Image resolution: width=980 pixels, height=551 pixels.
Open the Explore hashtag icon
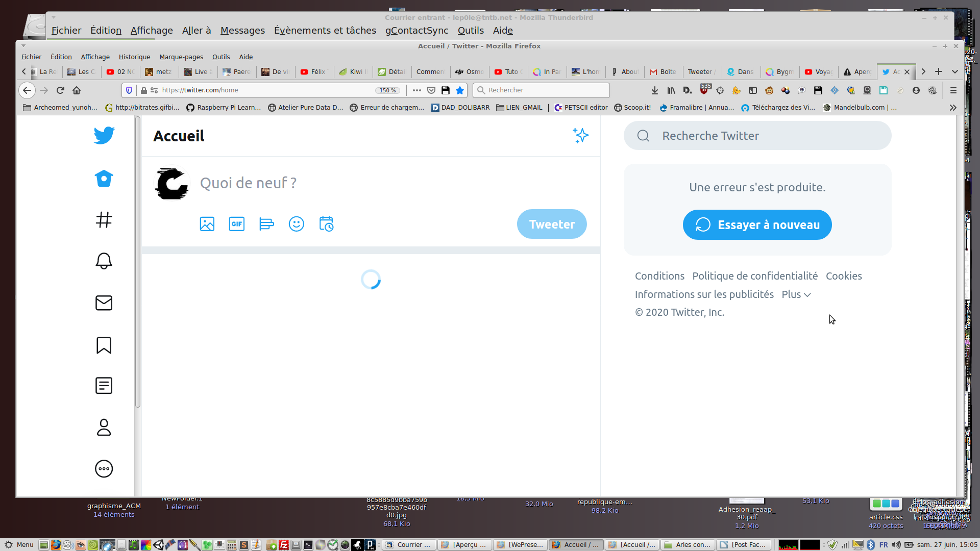(104, 220)
